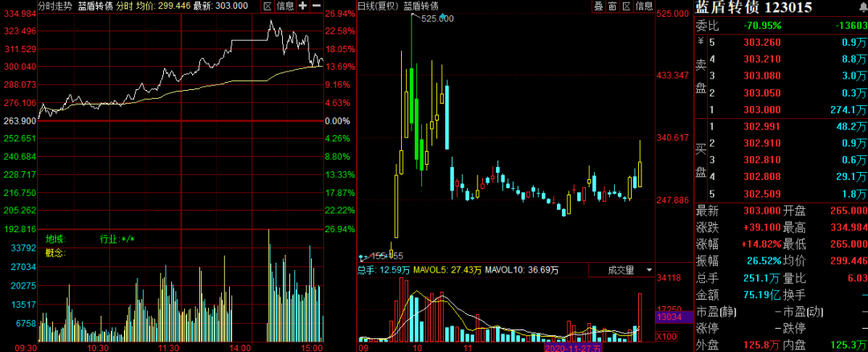Open 信息 in the 日线 chart header
This screenshot has width=868, height=352.
pyautogui.click(x=645, y=6)
